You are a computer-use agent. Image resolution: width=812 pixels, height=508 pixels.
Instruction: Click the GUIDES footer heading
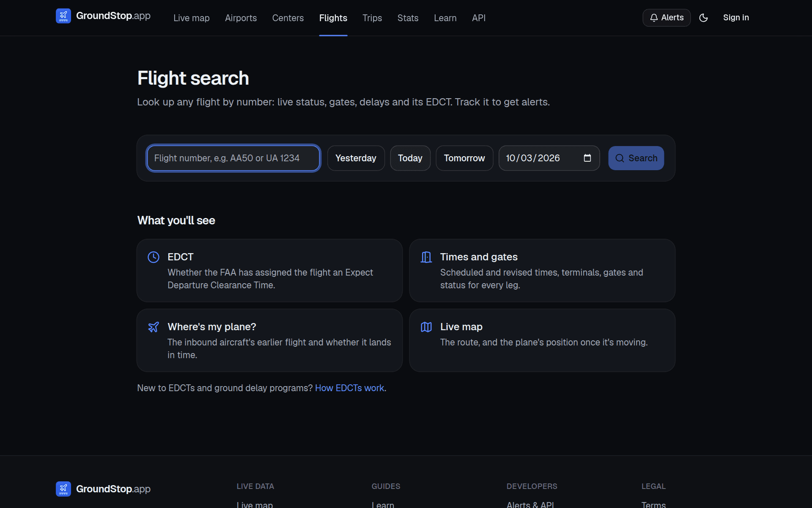pos(386,486)
